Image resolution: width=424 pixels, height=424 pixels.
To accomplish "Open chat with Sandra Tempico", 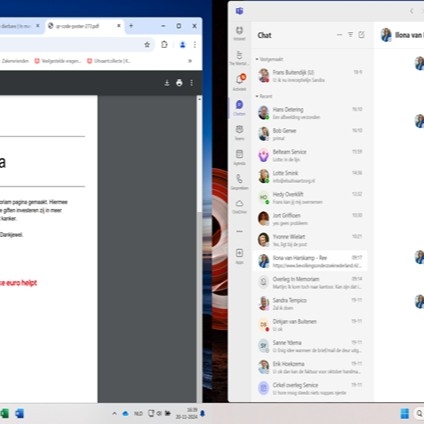I will [310, 304].
